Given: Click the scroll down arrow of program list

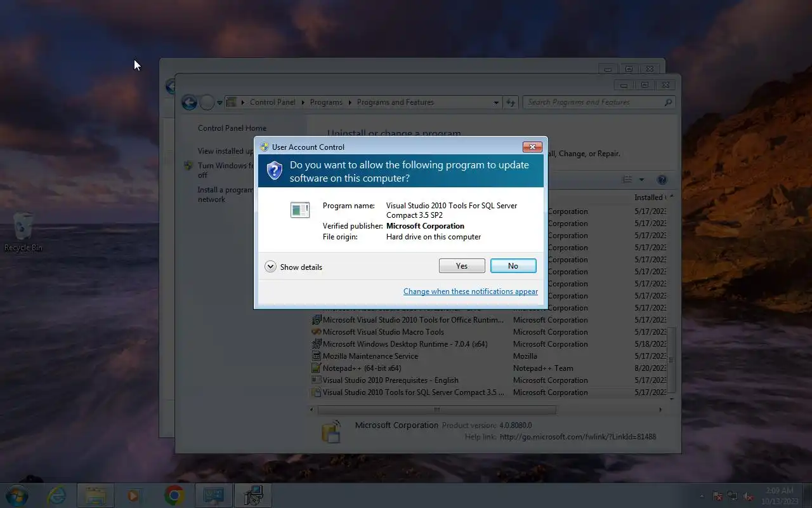Looking at the screenshot, I should point(671,399).
